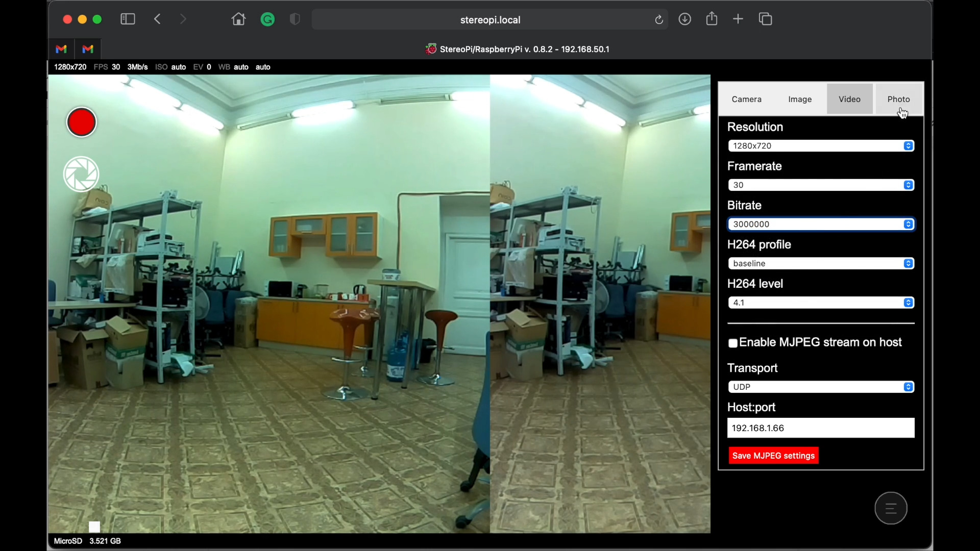Screen dimensions: 980x551
Task: Open the home page icon
Action: pyautogui.click(x=238, y=19)
